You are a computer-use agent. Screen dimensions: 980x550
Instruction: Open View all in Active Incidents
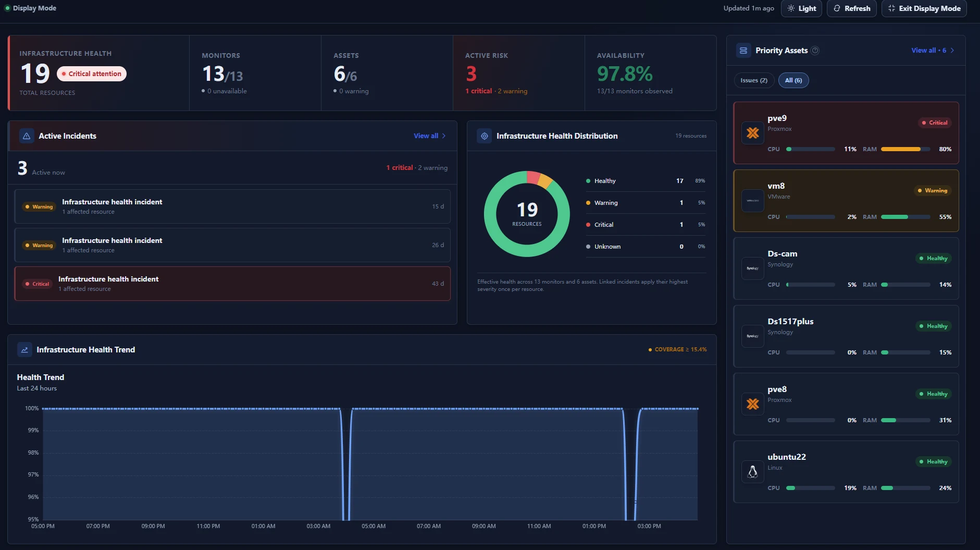[x=430, y=136]
